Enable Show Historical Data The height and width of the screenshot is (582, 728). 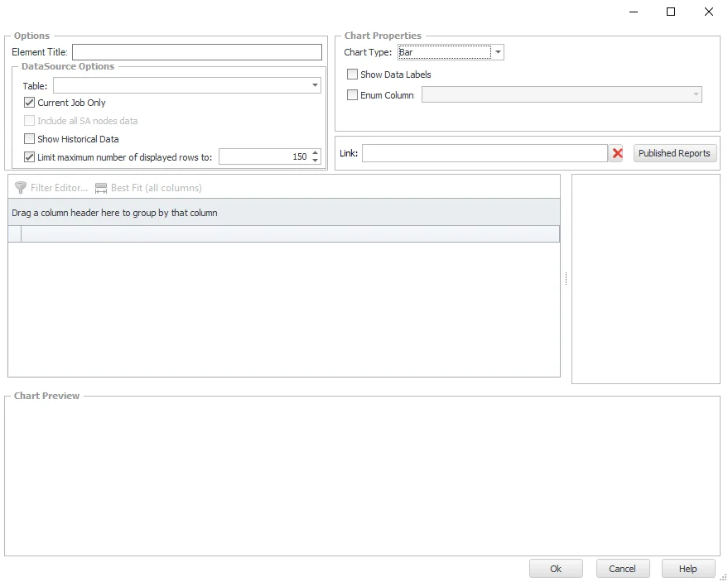(29, 139)
